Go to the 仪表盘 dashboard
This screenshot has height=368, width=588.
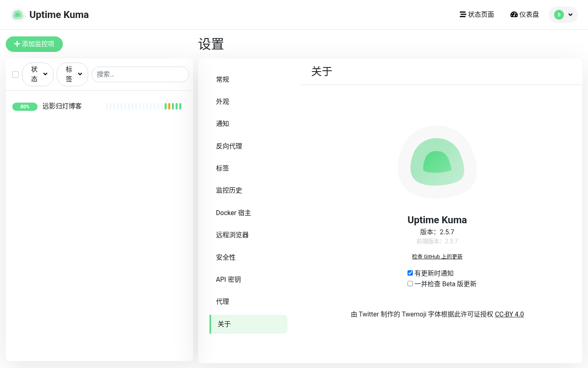coord(525,15)
